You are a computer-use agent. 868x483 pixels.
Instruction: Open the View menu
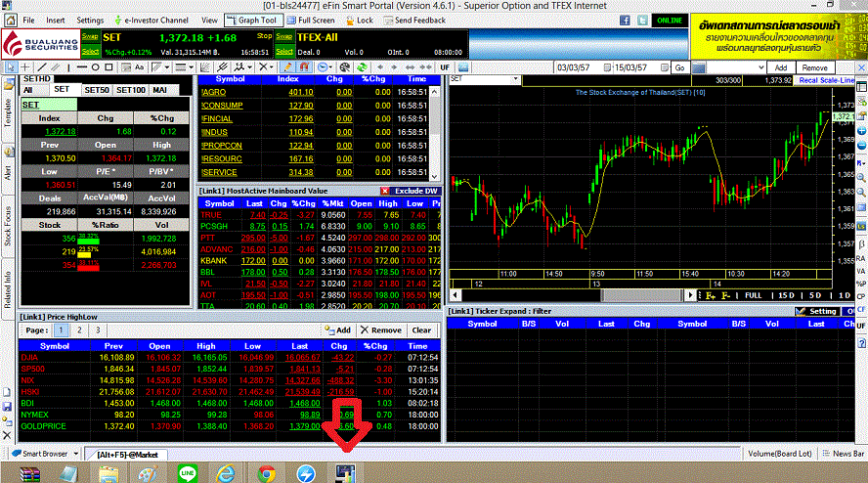coord(209,21)
